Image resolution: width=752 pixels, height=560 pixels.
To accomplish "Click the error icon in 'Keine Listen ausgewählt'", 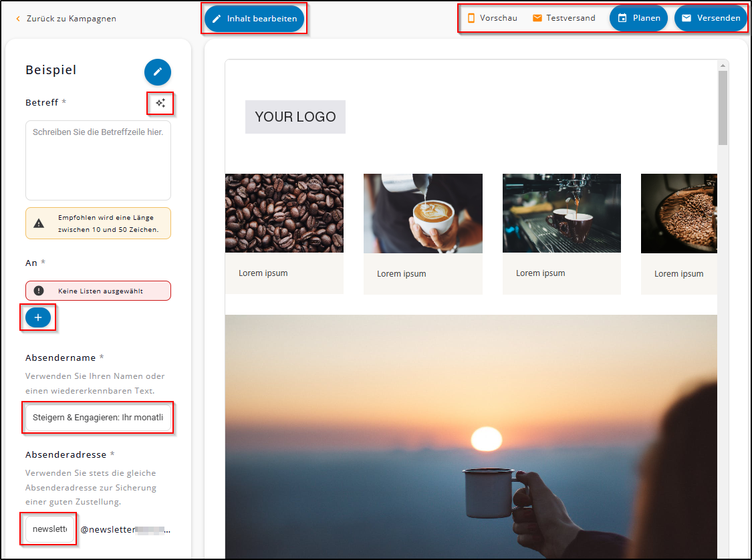I will (39, 291).
